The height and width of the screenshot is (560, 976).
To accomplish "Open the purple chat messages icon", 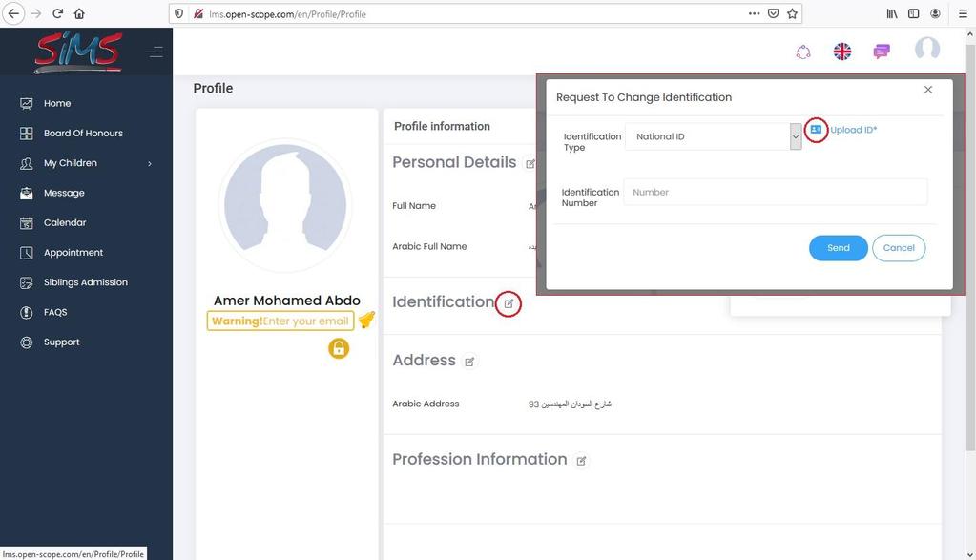I will pos(882,52).
